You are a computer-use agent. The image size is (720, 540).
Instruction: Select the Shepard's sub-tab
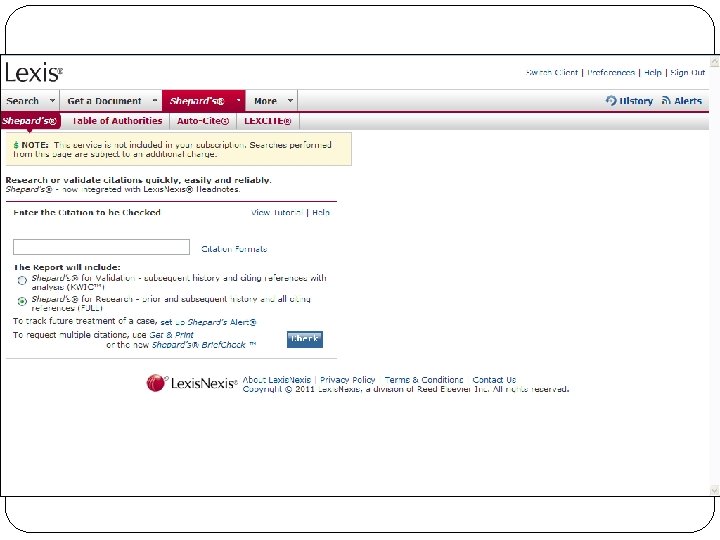pos(29,121)
